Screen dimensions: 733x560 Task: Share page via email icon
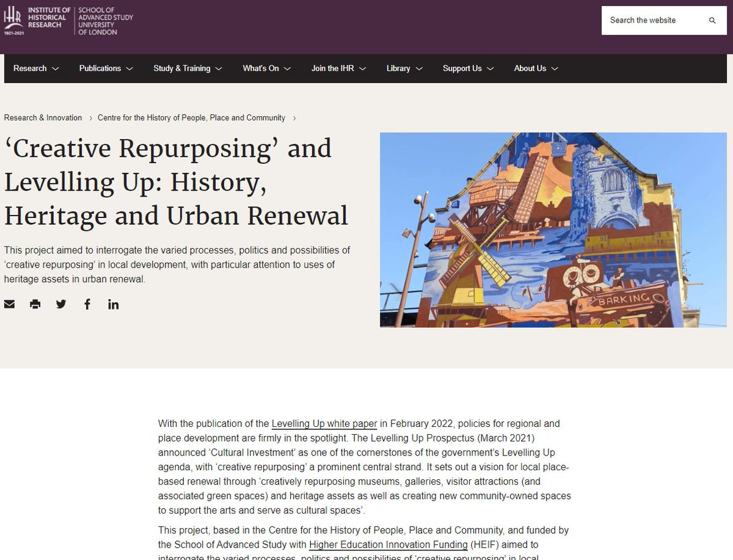tap(9, 304)
